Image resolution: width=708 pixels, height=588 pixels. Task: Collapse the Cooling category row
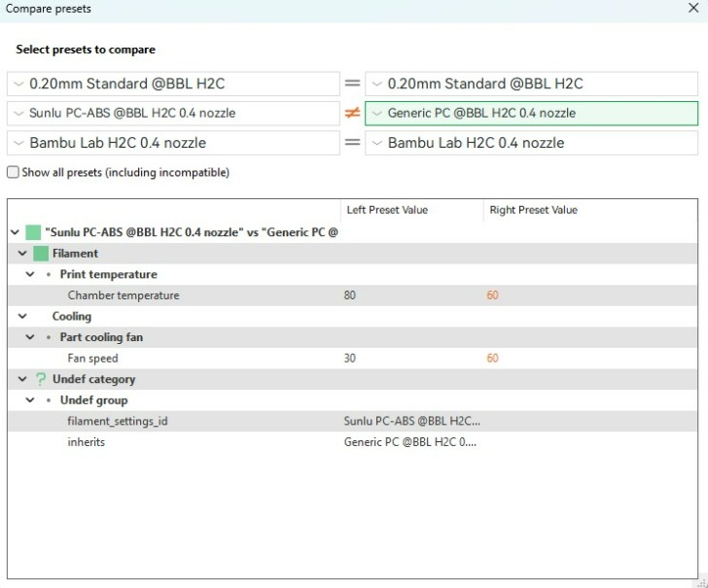coord(21,316)
